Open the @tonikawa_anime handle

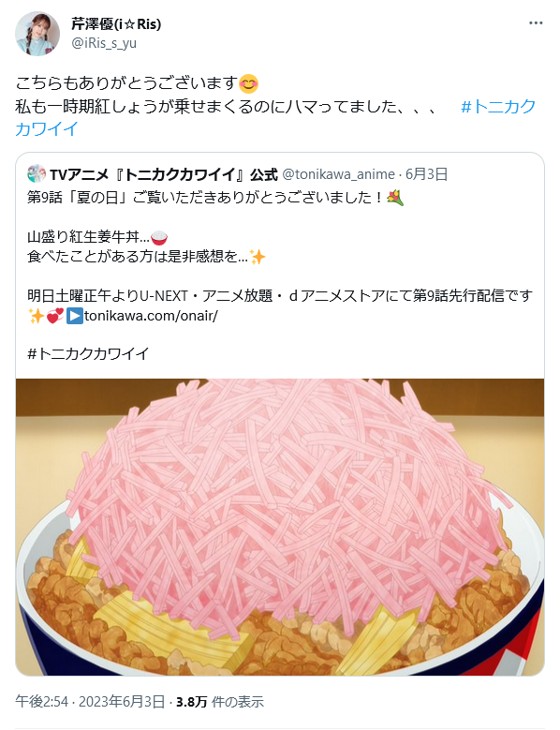point(339,174)
